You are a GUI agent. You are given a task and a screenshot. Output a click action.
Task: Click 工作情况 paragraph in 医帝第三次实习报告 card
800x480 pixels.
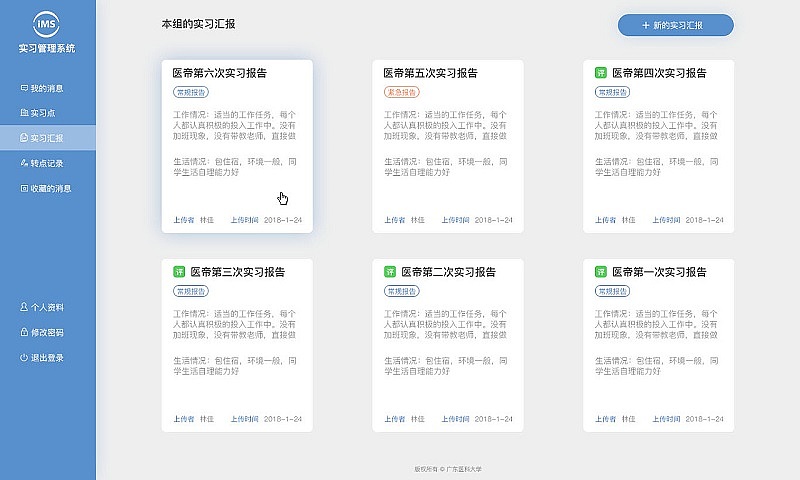235,324
